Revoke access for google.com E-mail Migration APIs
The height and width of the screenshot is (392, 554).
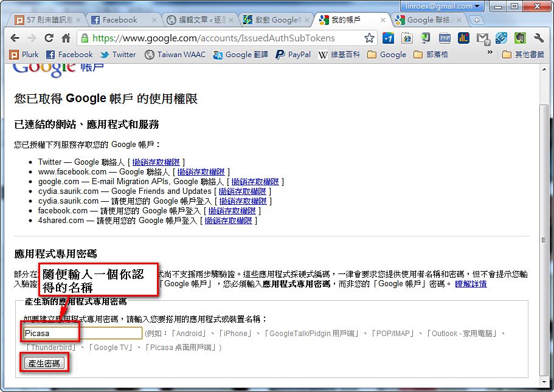(x=255, y=182)
